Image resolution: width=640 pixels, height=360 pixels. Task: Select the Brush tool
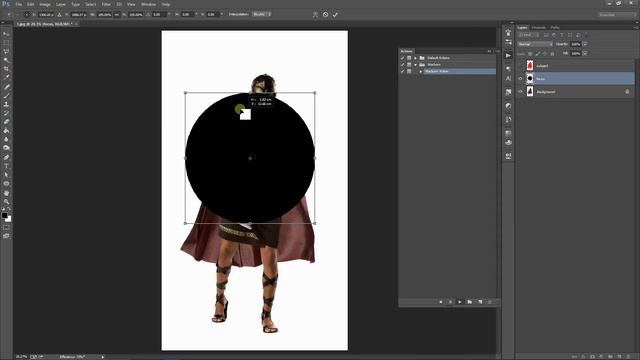coord(6,96)
